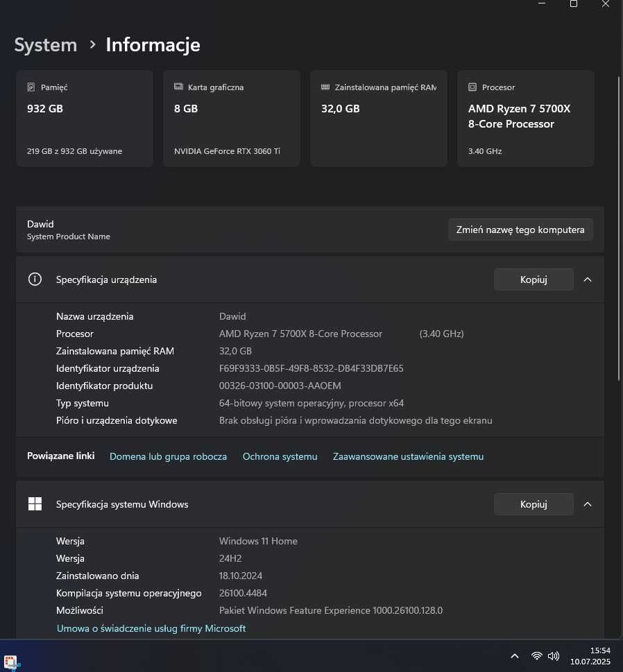Go back to System breadcrumb
Screen dimensions: 623x672
tap(46, 44)
